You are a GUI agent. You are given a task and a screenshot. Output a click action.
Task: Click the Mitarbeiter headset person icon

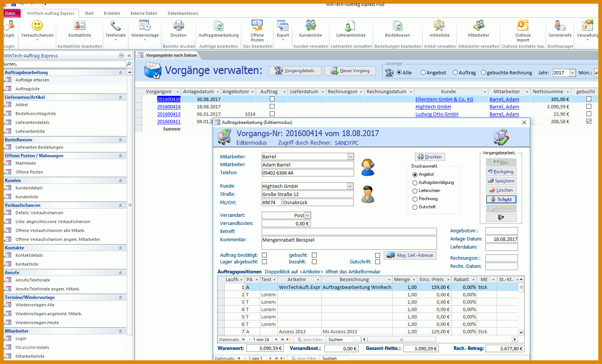(368, 167)
